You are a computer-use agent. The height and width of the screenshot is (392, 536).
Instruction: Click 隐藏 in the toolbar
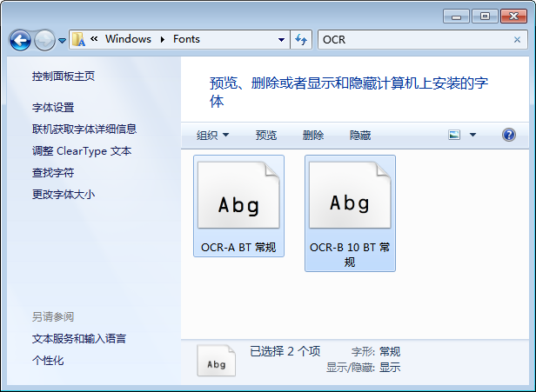tap(360, 136)
